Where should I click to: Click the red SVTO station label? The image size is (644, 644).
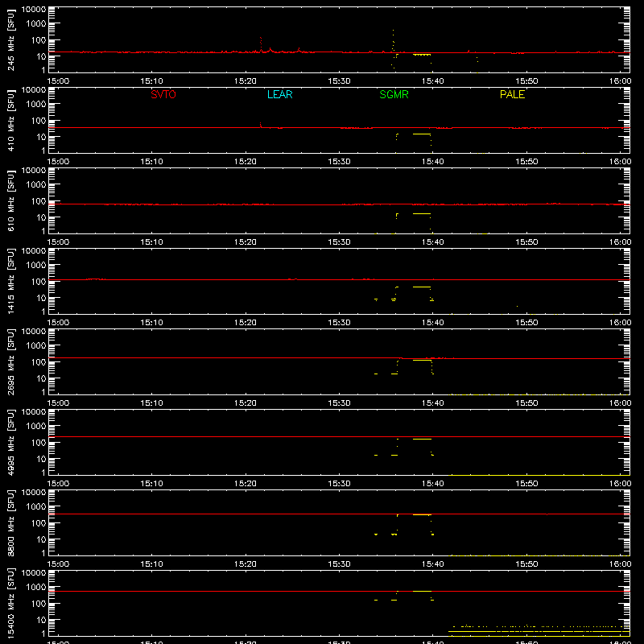(x=163, y=94)
